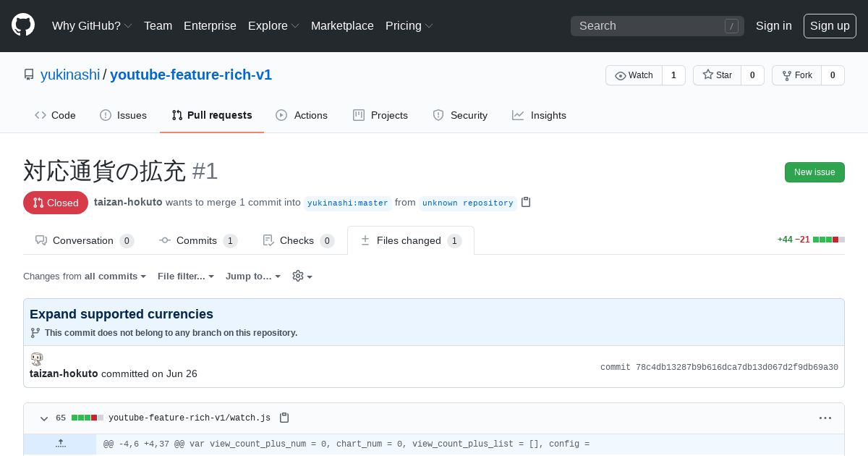Switch to the Commits tab
The image size is (868, 456).
click(198, 240)
